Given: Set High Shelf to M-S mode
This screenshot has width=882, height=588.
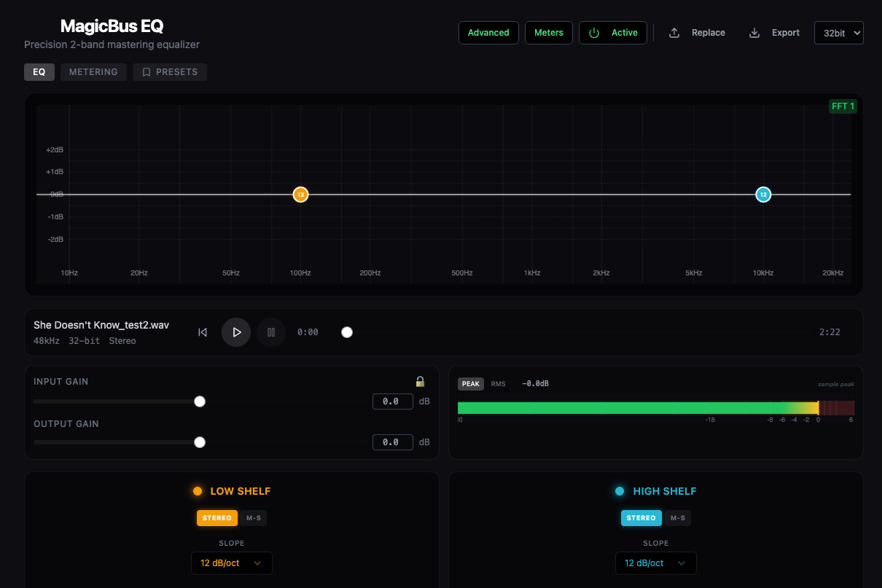Looking at the screenshot, I should pos(678,518).
